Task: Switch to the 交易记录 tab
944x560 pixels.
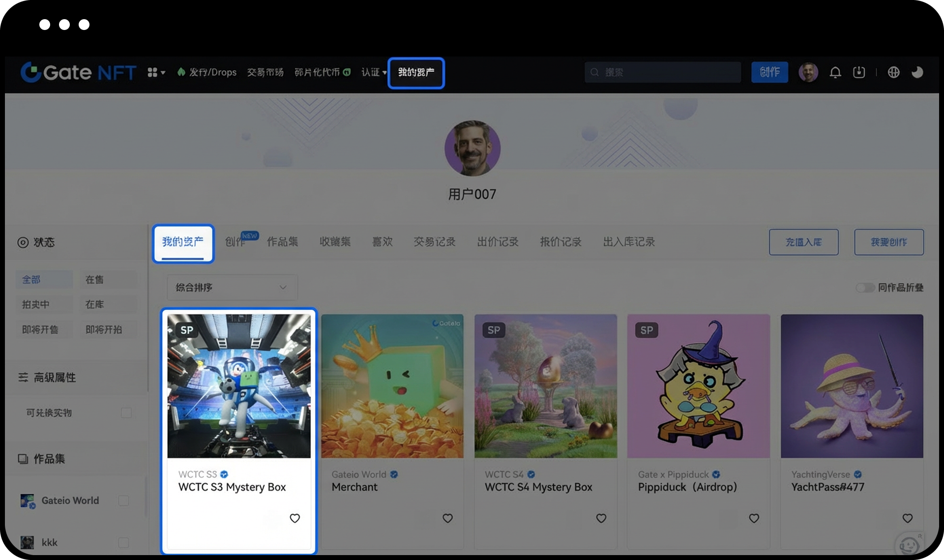Action: (x=434, y=242)
